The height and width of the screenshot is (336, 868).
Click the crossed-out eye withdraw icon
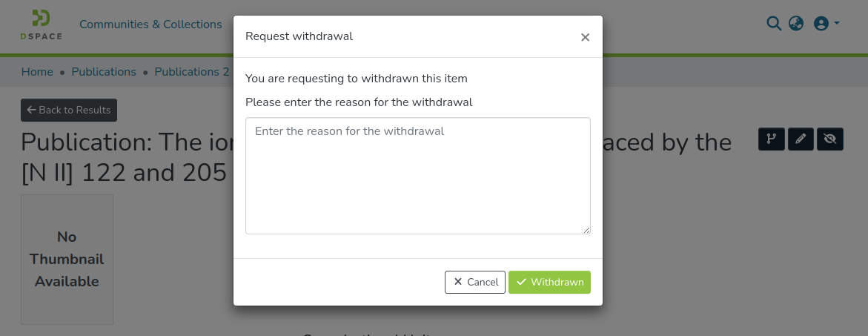(x=829, y=139)
